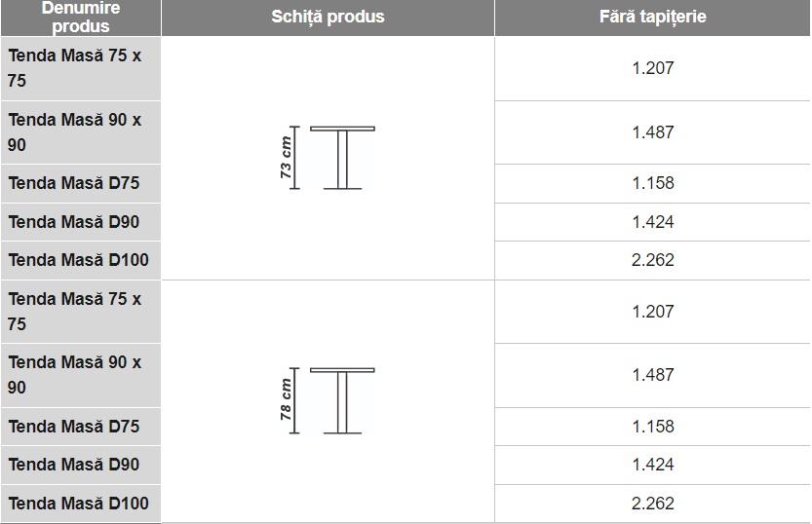
Task: Click second Tenda Masă D90 product name
Action: 73,465
